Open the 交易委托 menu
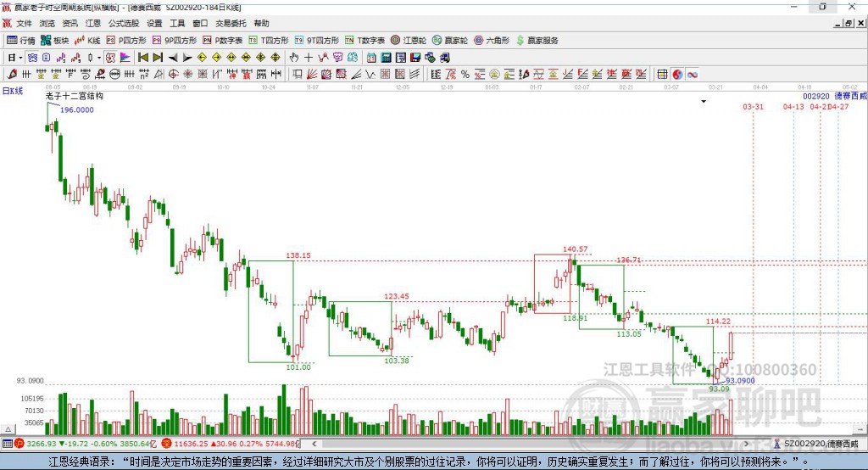Viewport: 868px width, 470px height. click(231, 23)
